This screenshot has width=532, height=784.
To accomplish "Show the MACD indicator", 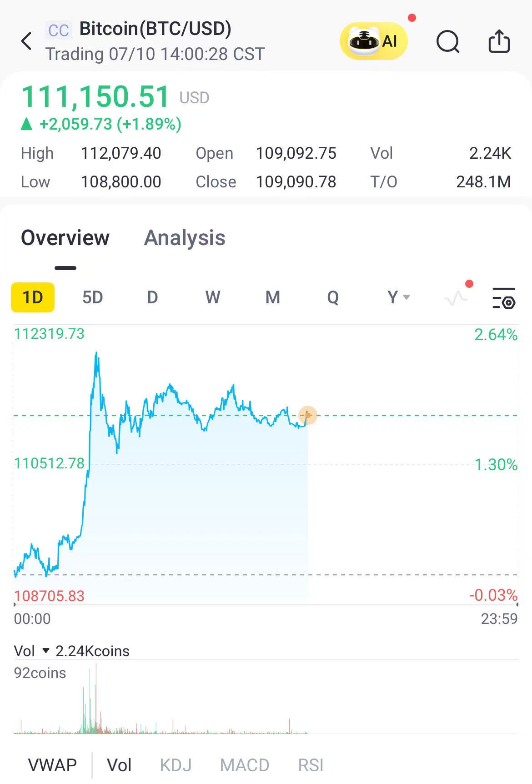I will [x=245, y=765].
